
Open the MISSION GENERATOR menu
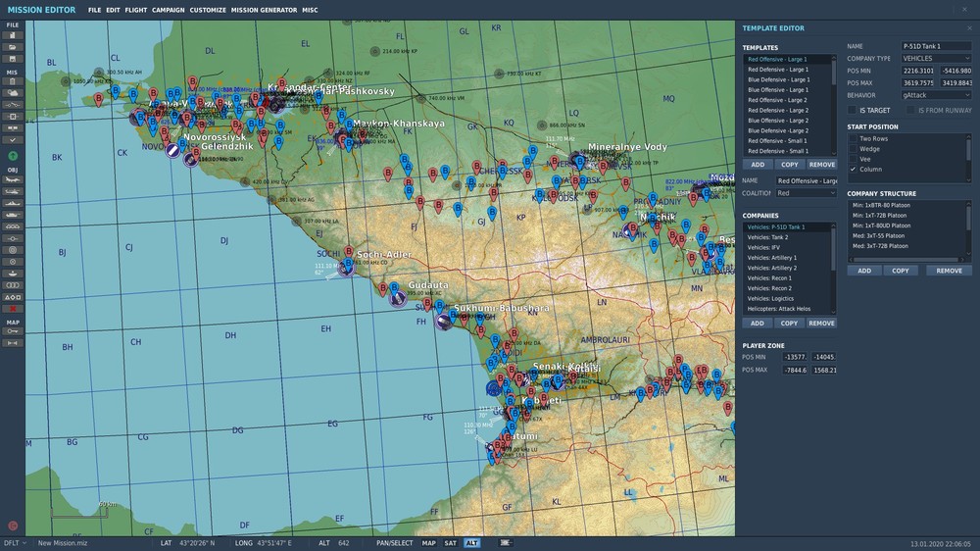(x=264, y=10)
